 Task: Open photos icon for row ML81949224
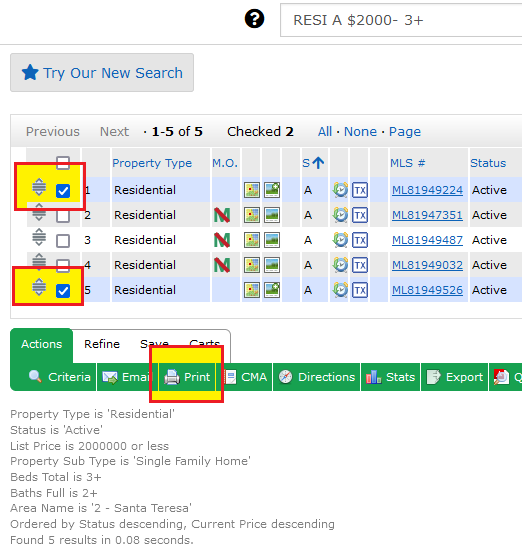pos(272,190)
